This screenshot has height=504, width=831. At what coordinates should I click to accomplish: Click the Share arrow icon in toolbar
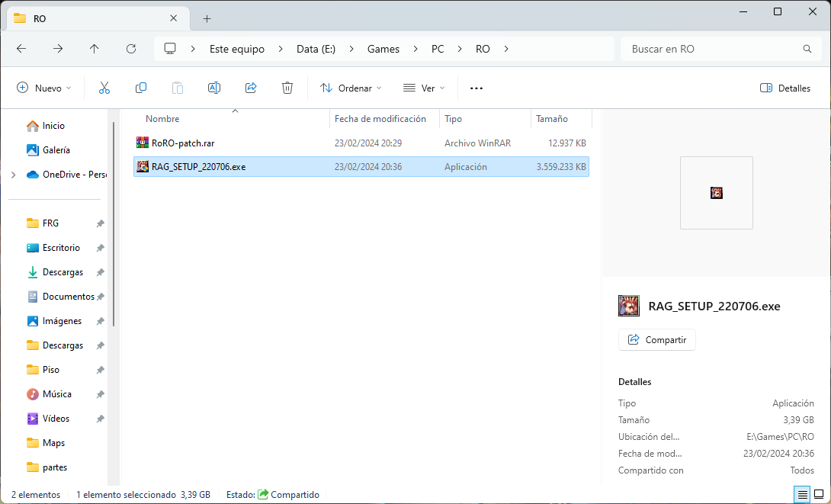pos(251,88)
